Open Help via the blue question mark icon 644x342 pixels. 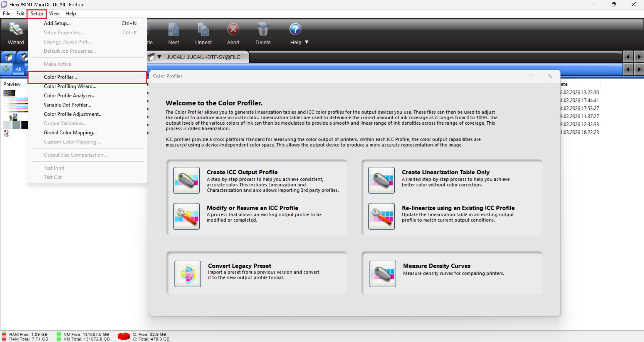click(x=295, y=30)
